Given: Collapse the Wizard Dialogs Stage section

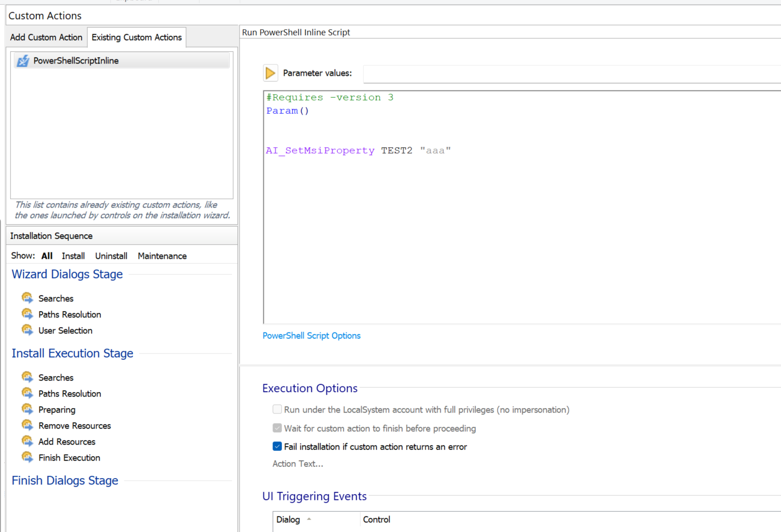Looking at the screenshot, I should [x=67, y=274].
